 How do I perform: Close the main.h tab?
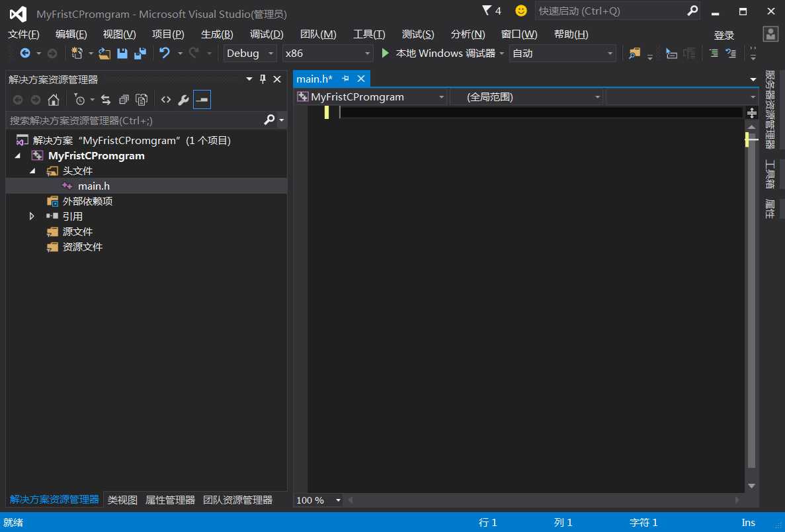361,79
